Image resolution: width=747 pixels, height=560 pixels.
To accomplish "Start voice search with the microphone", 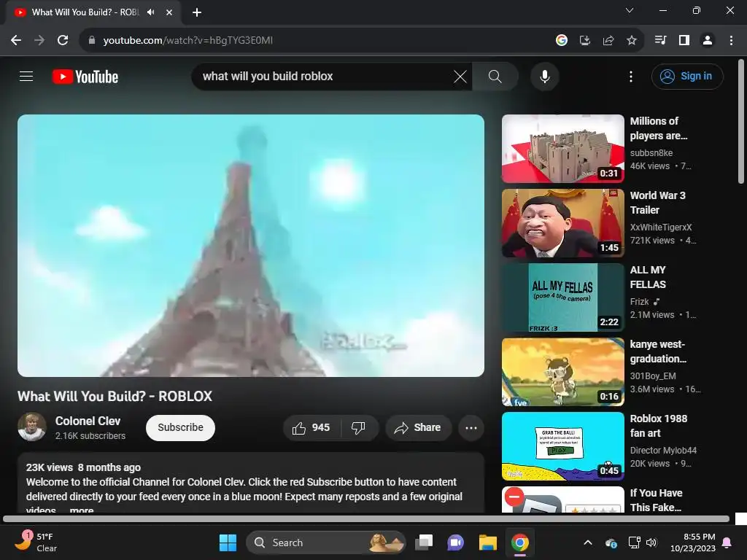I will click(544, 76).
